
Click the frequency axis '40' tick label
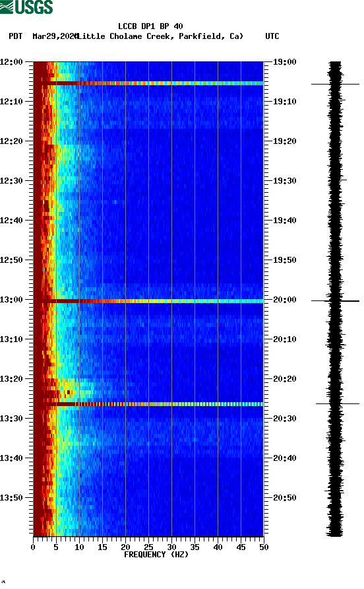pyautogui.click(x=218, y=547)
